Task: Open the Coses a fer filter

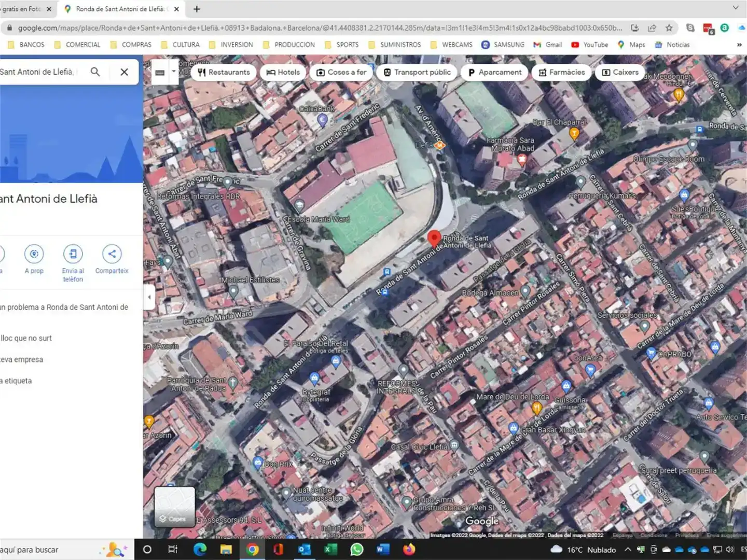Action: pos(341,72)
